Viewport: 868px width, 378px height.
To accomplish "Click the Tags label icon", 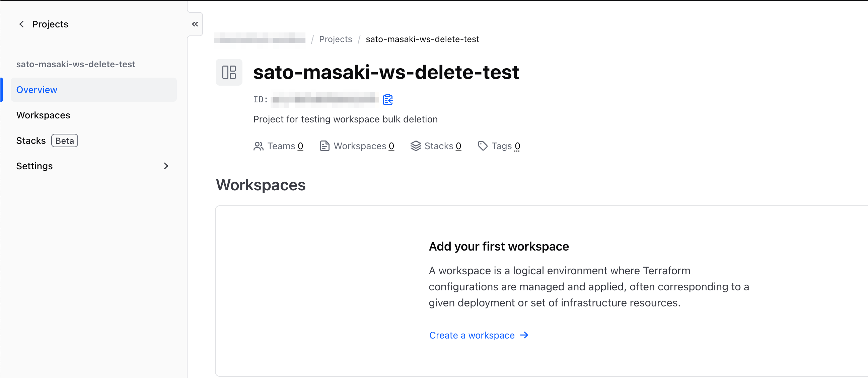I will pos(483,146).
